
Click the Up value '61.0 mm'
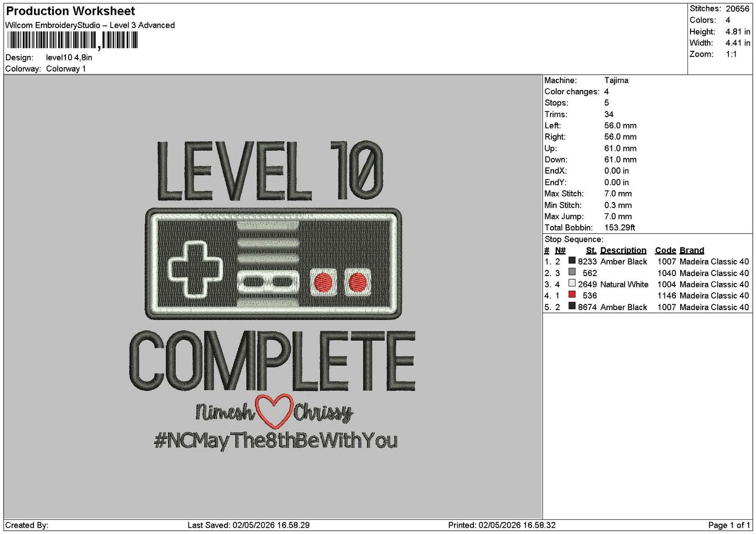pyautogui.click(x=620, y=149)
